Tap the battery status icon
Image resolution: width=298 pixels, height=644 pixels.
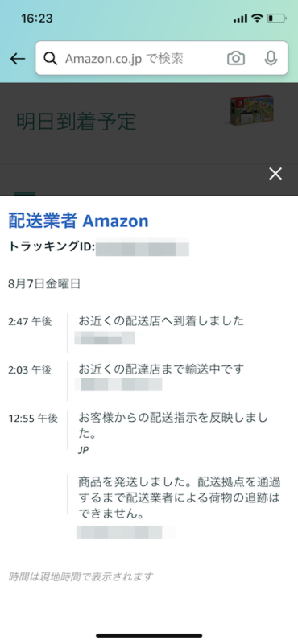(x=276, y=18)
